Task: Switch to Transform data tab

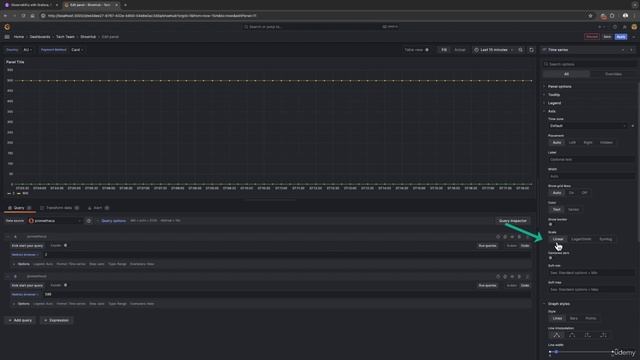Action: (59, 208)
